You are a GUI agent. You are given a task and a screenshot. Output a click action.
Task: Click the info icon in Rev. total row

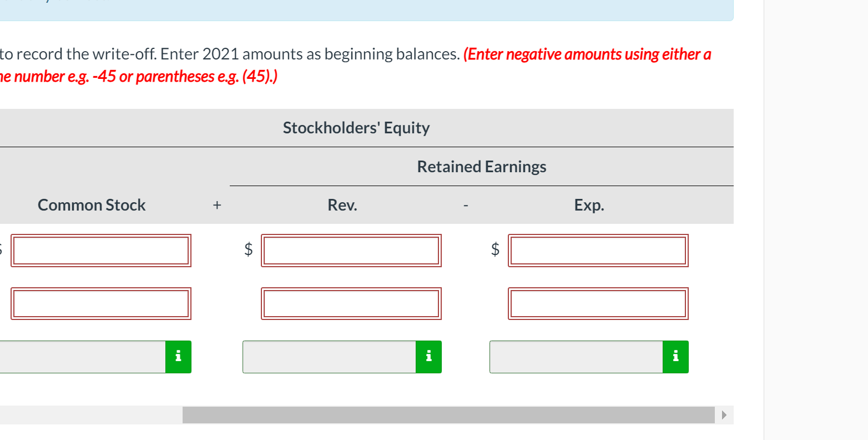tap(428, 357)
